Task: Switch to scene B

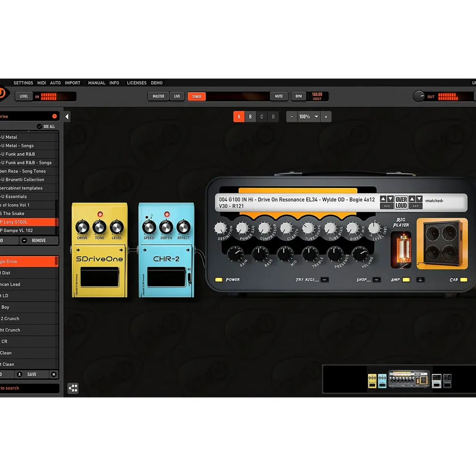Action: 250,116
